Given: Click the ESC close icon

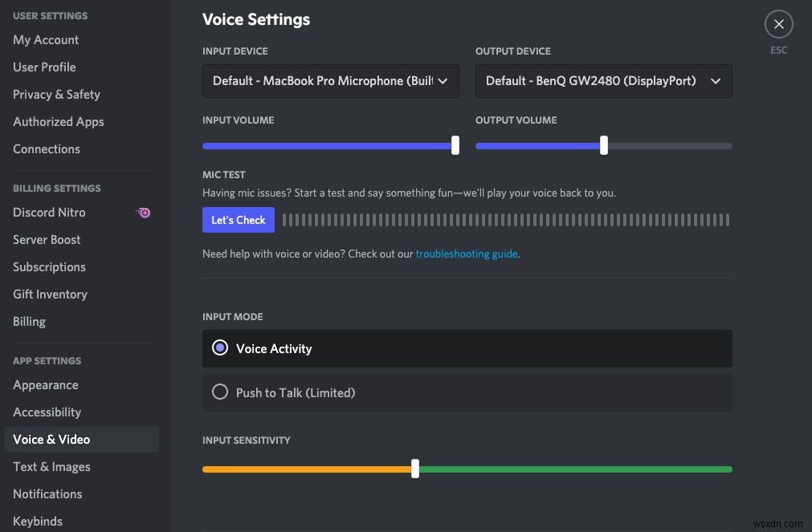Looking at the screenshot, I should coord(778,24).
